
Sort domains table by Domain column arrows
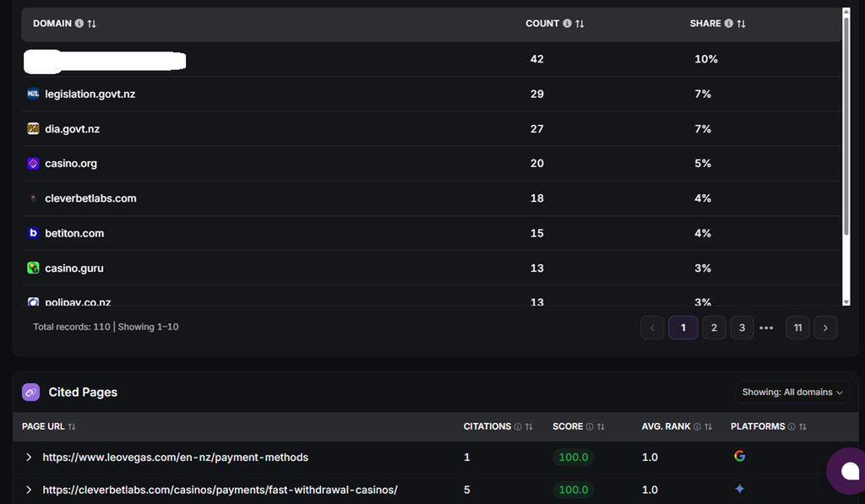coord(91,24)
